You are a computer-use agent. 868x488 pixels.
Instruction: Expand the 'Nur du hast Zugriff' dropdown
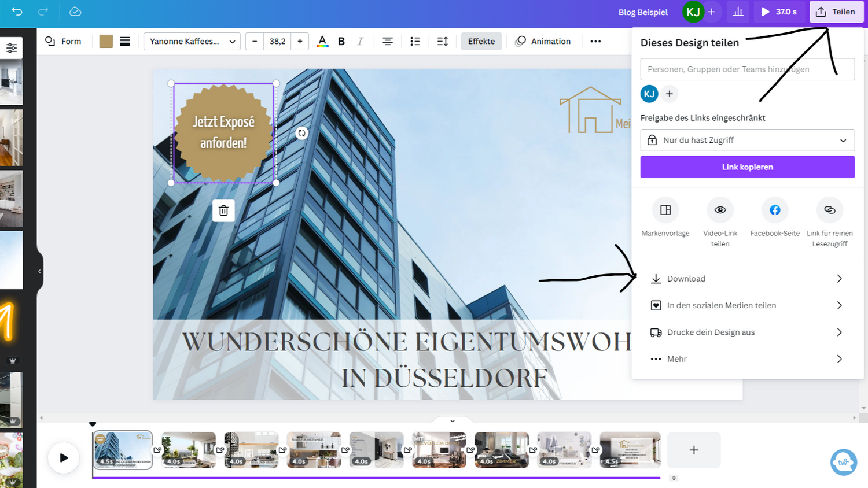[x=747, y=140]
